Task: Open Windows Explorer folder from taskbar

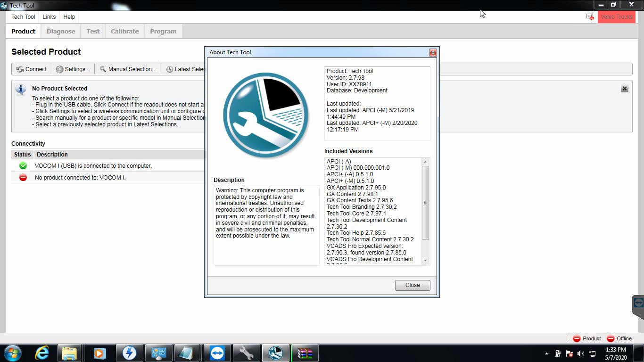Action: (69, 353)
